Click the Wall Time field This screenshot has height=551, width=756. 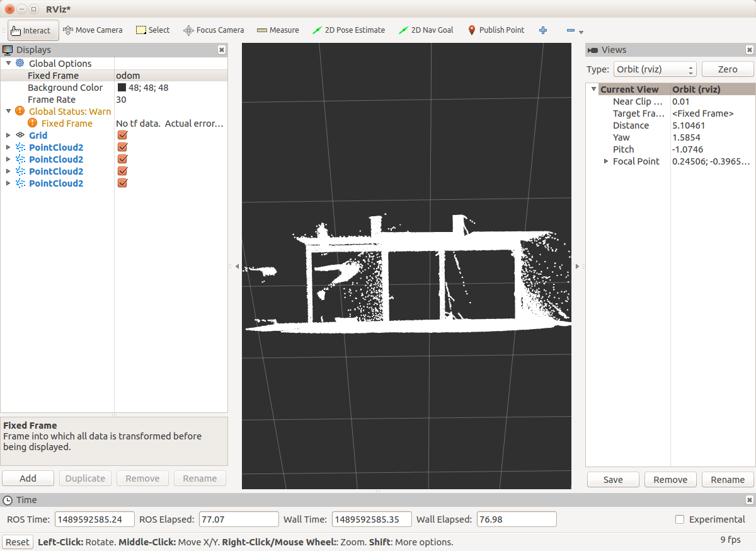coord(372,519)
